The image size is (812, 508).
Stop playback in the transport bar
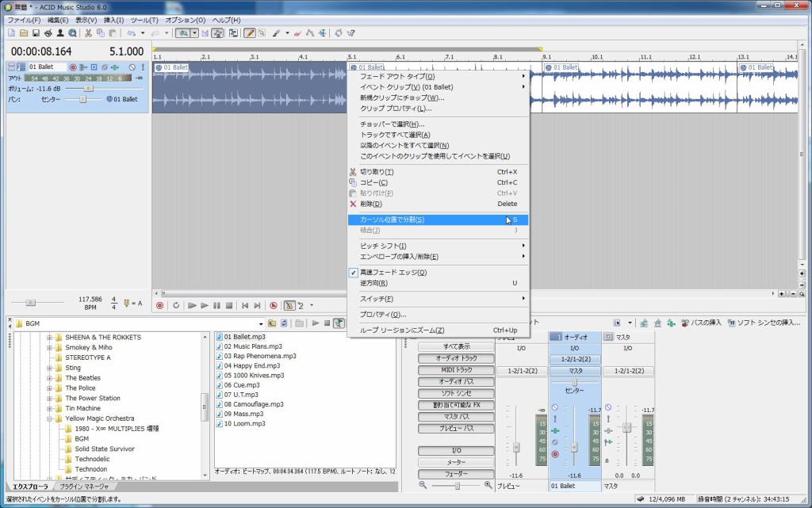click(229, 306)
